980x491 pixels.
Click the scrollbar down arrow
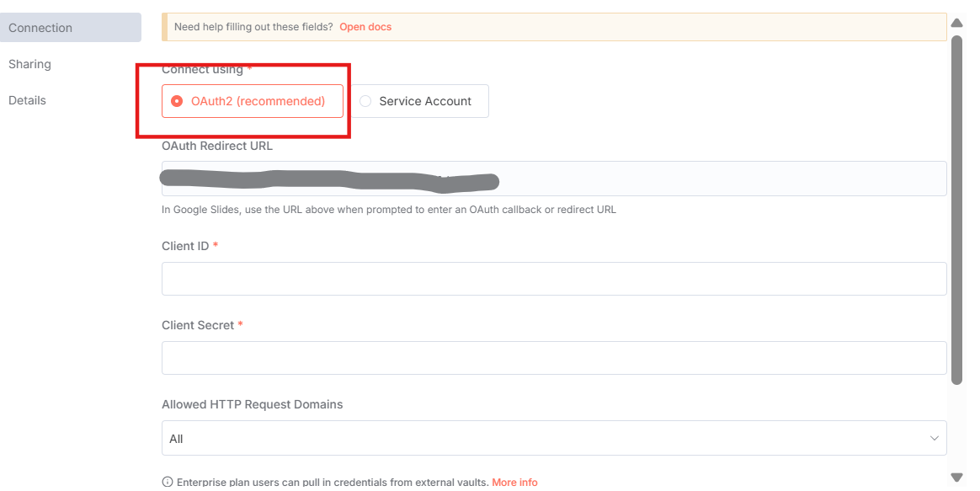(x=956, y=478)
